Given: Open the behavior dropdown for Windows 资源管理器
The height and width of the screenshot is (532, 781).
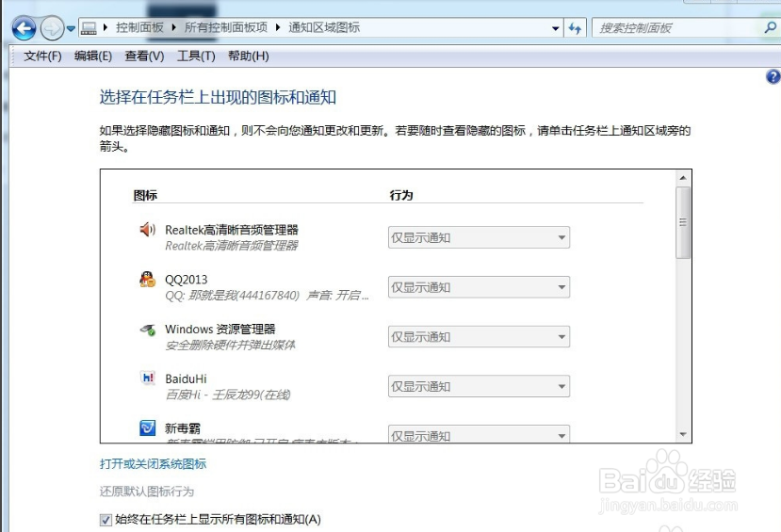Looking at the screenshot, I should 479,337.
